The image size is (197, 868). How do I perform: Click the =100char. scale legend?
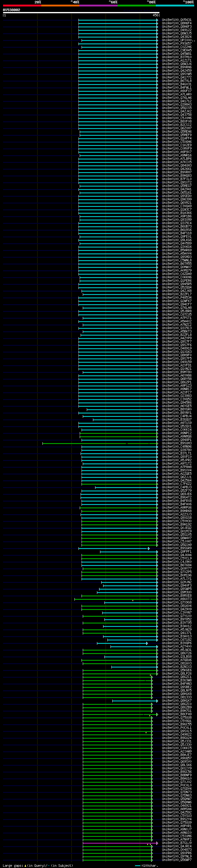147,865
